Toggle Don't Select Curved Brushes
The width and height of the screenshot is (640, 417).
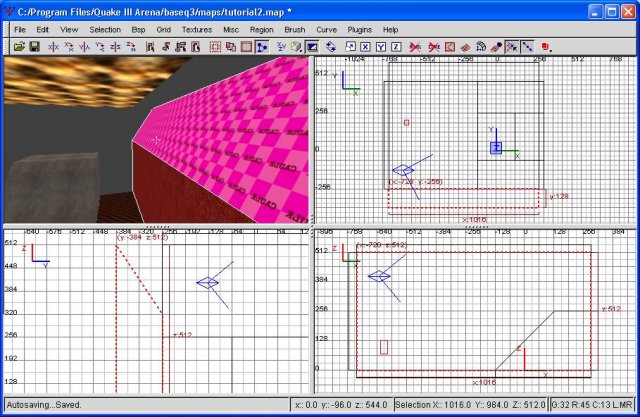(x=434, y=47)
